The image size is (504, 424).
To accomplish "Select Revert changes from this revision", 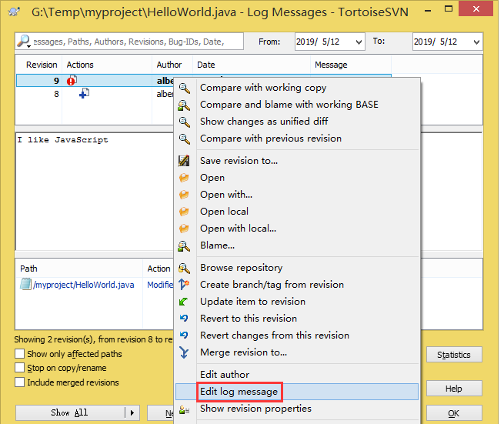I will (x=275, y=336).
